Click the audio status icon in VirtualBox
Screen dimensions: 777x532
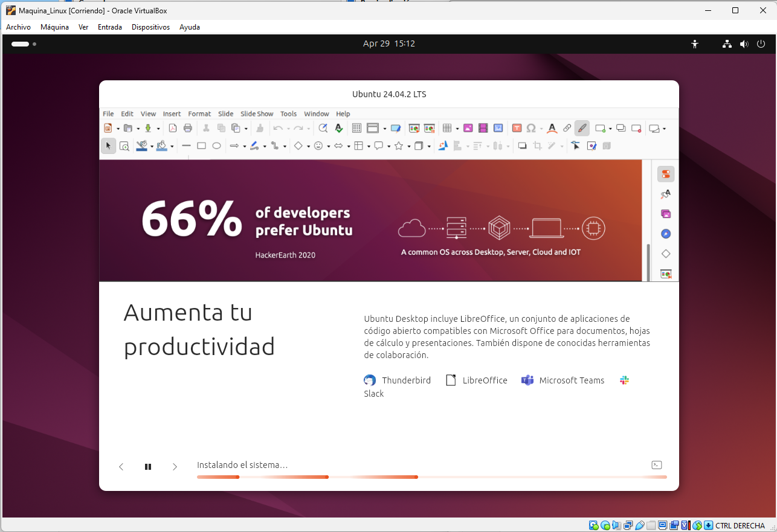pyautogui.click(x=616, y=525)
